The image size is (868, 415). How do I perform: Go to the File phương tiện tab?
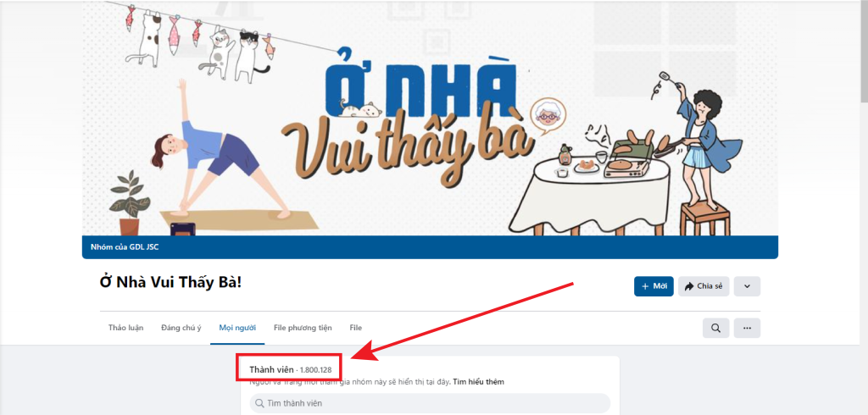(303, 328)
